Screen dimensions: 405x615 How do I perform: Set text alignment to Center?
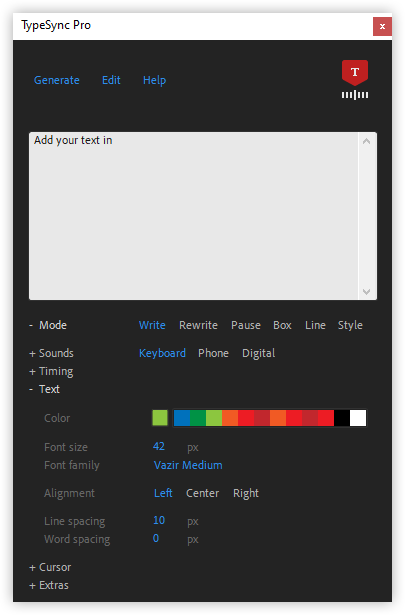pos(202,493)
